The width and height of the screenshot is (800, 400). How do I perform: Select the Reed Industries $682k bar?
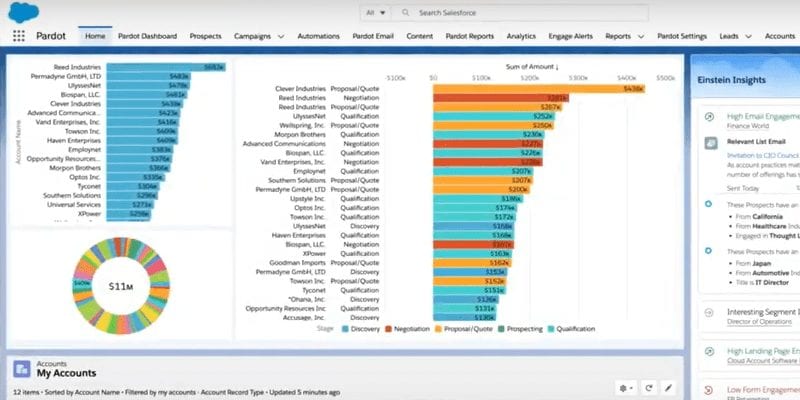click(x=166, y=67)
